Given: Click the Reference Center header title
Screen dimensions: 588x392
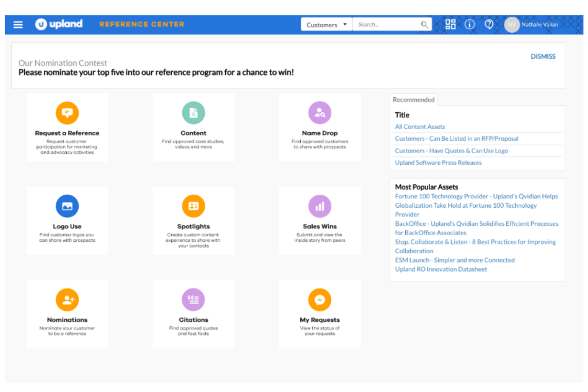Looking at the screenshot, I should [x=142, y=24].
